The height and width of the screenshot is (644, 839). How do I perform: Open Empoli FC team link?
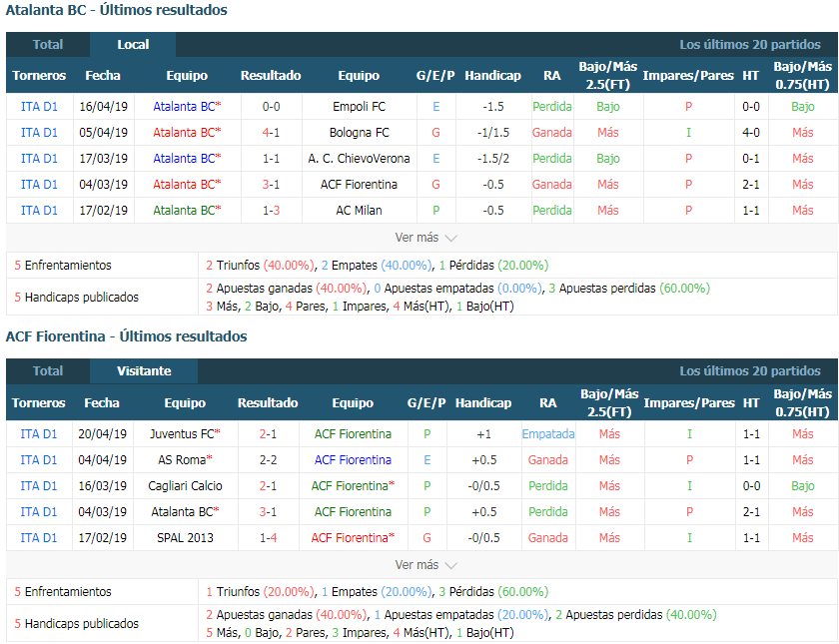tap(359, 107)
